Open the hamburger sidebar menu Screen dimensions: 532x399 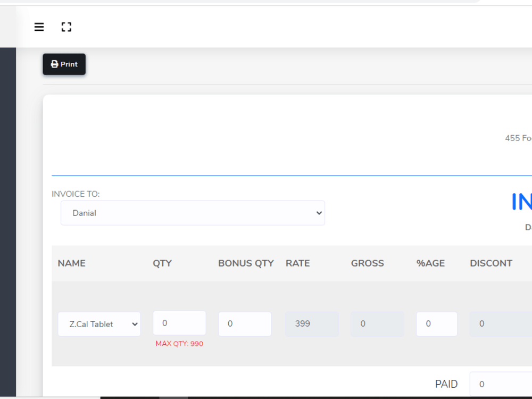pyautogui.click(x=39, y=27)
